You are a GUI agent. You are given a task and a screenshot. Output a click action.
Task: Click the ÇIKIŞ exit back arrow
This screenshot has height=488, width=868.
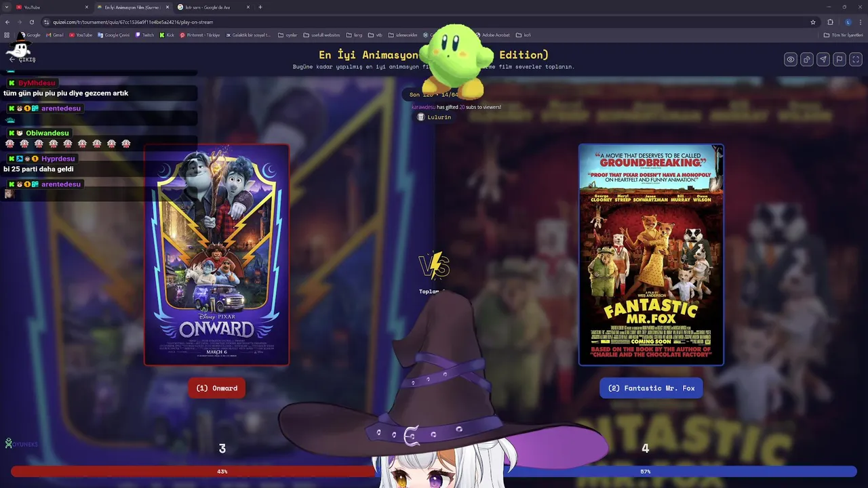pyautogui.click(x=22, y=60)
